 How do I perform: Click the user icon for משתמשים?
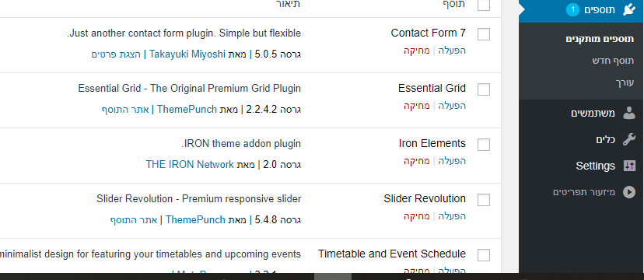click(x=628, y=114)
